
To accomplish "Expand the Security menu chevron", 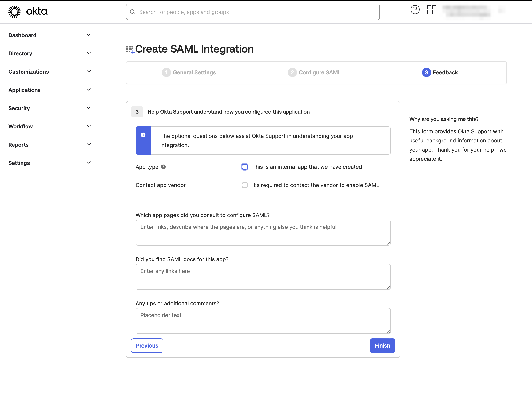I will tap(89, 108).
